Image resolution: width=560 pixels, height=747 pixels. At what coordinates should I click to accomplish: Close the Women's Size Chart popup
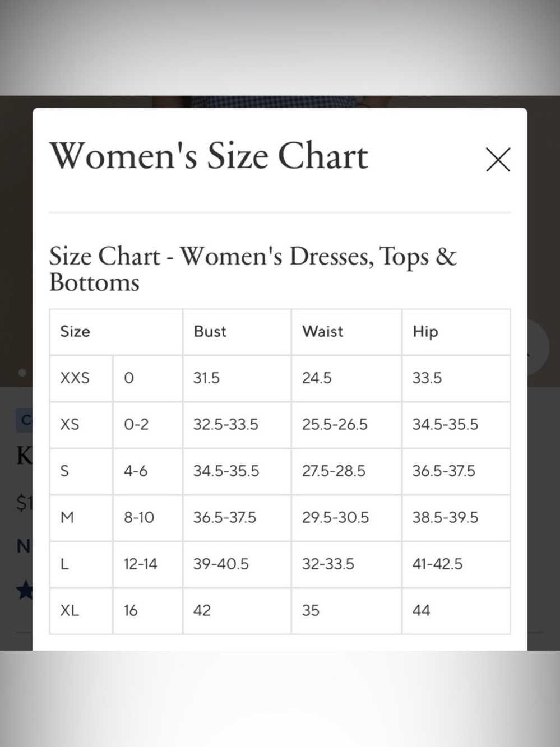[498, 160]
